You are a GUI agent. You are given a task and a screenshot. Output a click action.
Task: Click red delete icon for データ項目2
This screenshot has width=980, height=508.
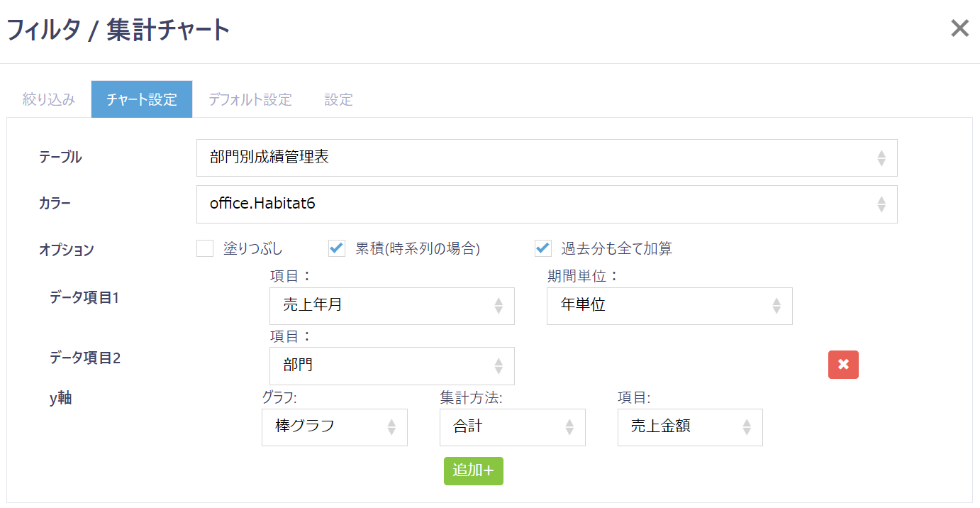point(843,365)
